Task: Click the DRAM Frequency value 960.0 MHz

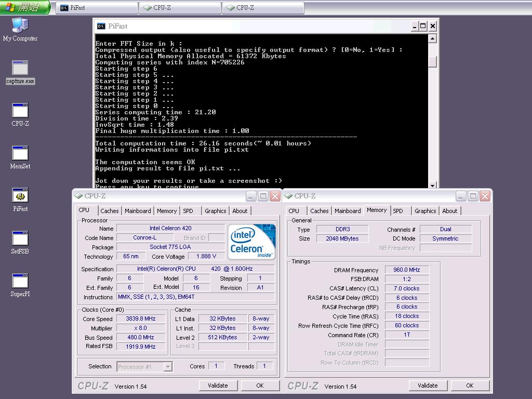Action: 407,270
